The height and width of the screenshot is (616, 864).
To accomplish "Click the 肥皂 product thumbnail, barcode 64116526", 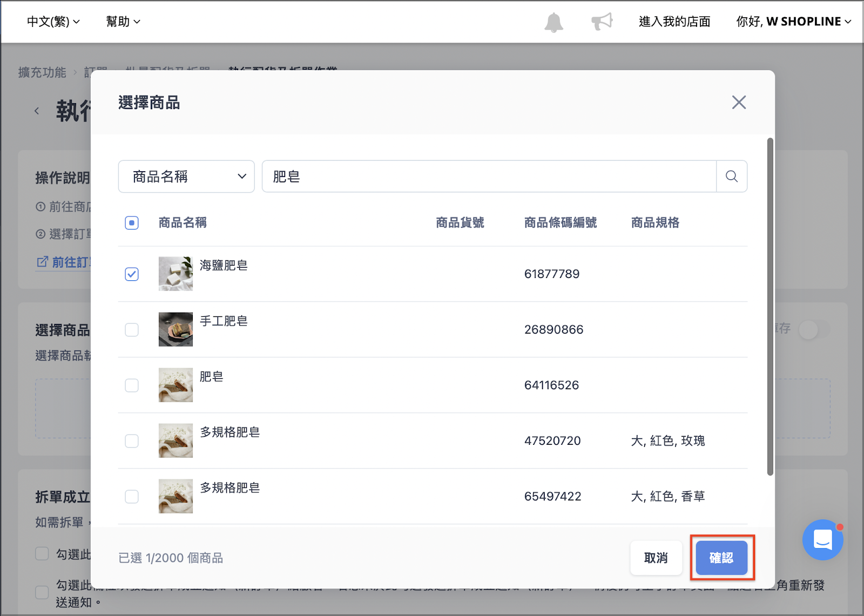I will (x=175, y=385).
